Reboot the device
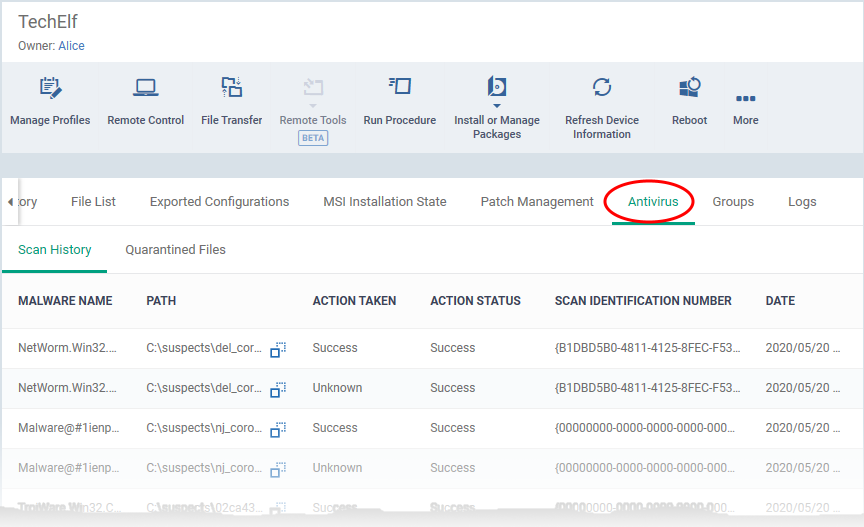 [x=689, y=101]
